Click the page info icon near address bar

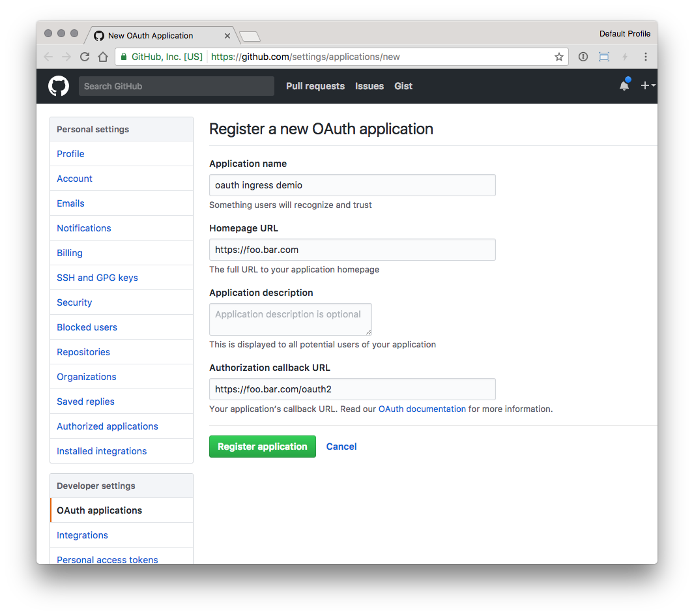click(583, 57)
